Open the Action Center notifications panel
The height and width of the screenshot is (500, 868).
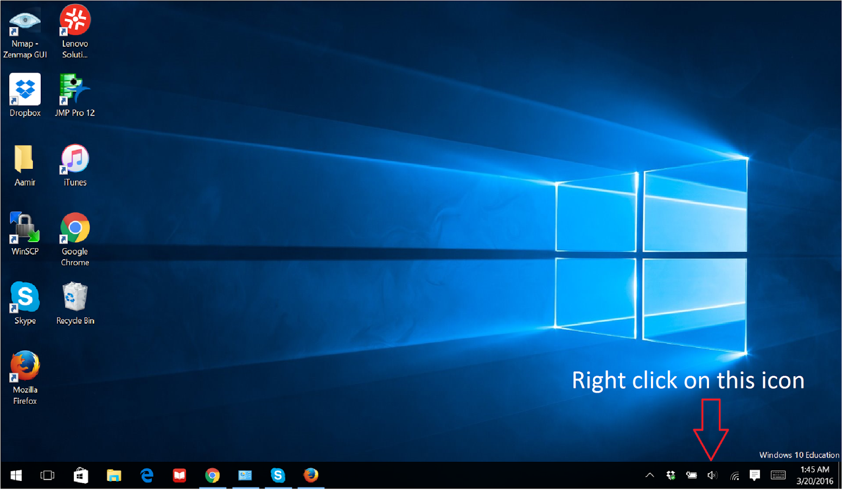pos(755,474)
